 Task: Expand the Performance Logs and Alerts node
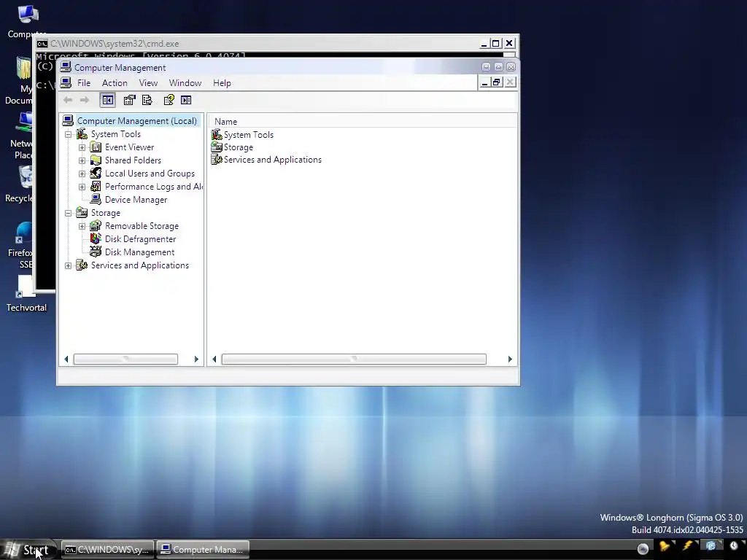tap(82, 187)
